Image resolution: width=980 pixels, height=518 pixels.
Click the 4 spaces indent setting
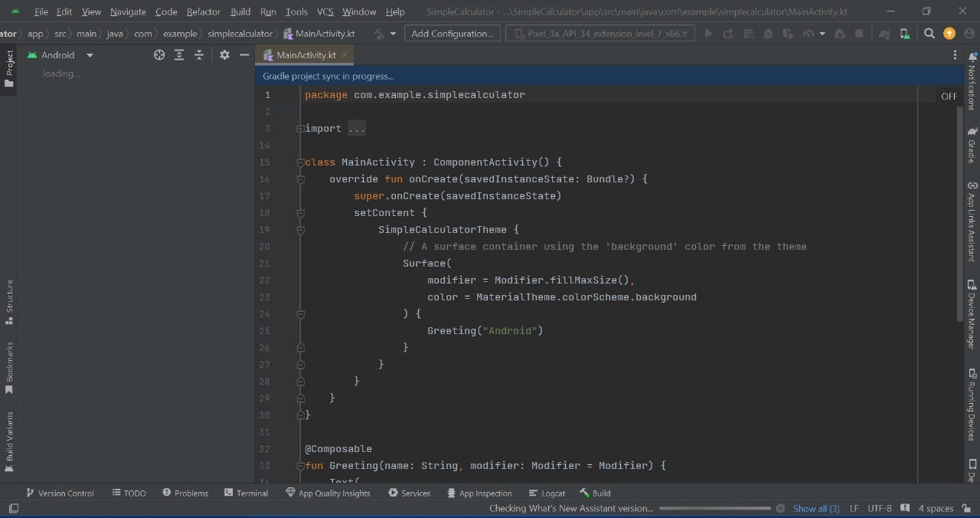pyautogui.click(x=936, y=508)
